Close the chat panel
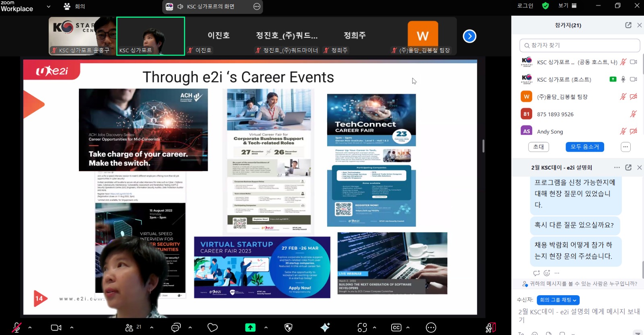The height and width of the screenshot is (335, 644). pos(640,167)
